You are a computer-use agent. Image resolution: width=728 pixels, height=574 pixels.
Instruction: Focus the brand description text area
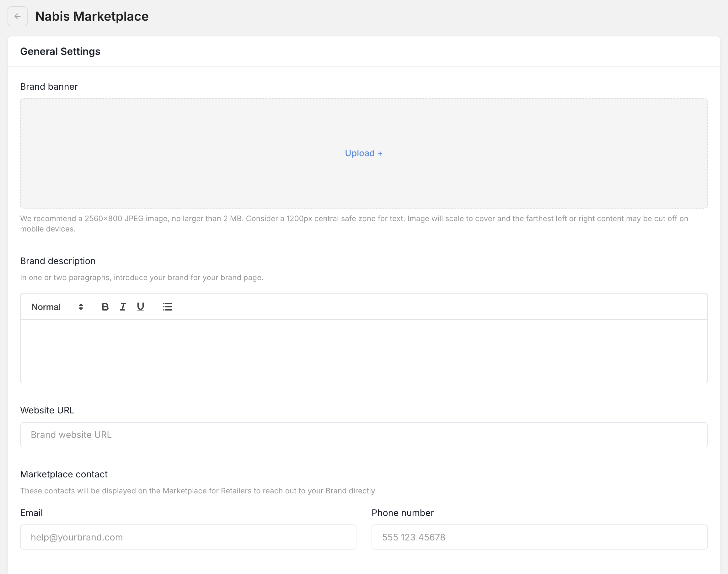pos(364,351)
